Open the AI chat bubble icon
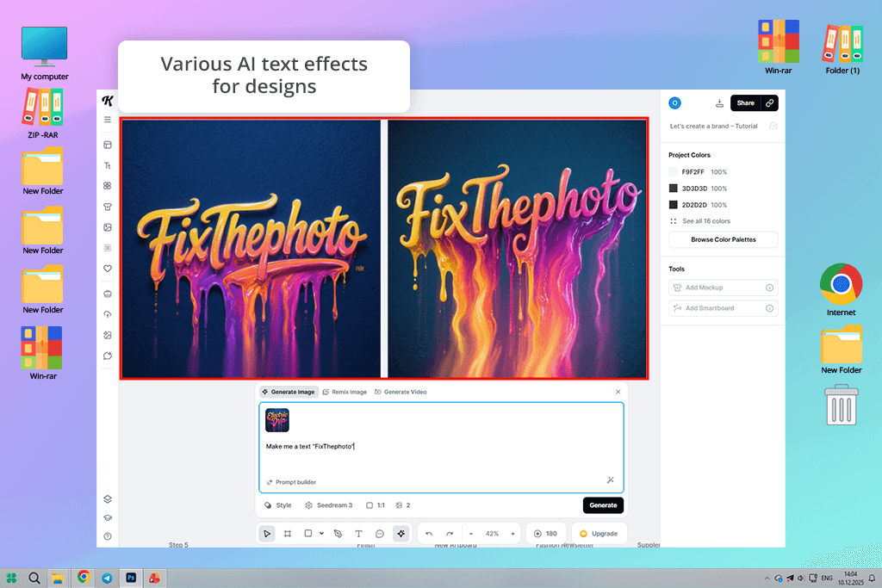This screenshot has width=882, height=588. [x=108, y=356]
